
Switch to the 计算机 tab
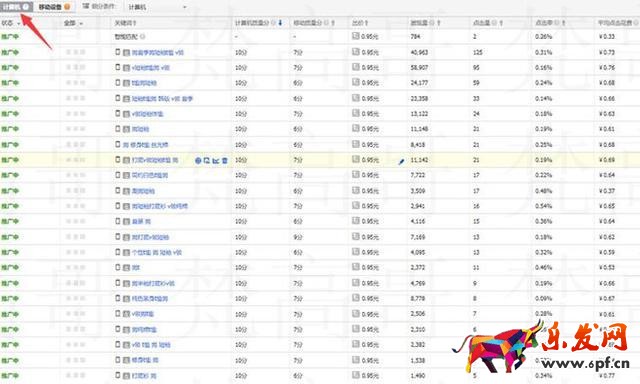pyautogui.click(x=16, y=7)
